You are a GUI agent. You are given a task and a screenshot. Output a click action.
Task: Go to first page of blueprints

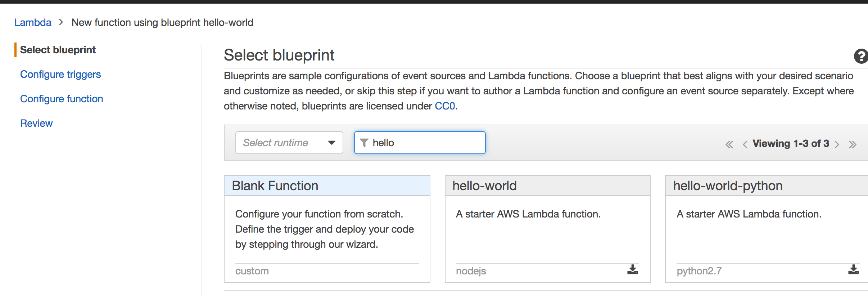729,144
